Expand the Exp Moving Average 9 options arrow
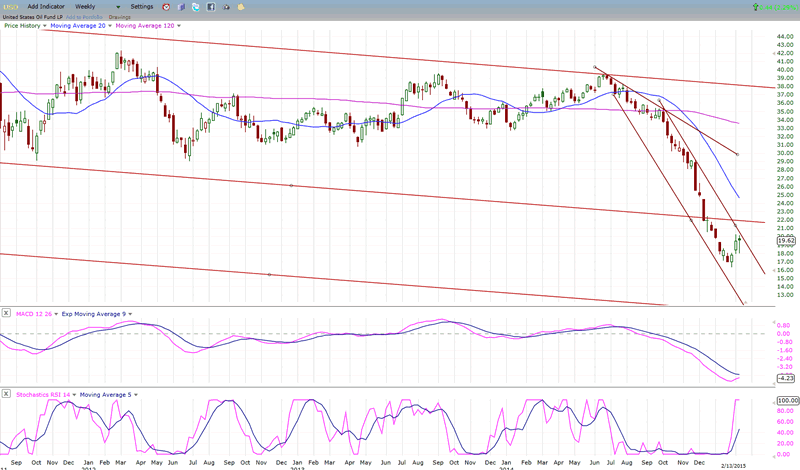Viewport: 800px width, 470px height. pos(130,314)
